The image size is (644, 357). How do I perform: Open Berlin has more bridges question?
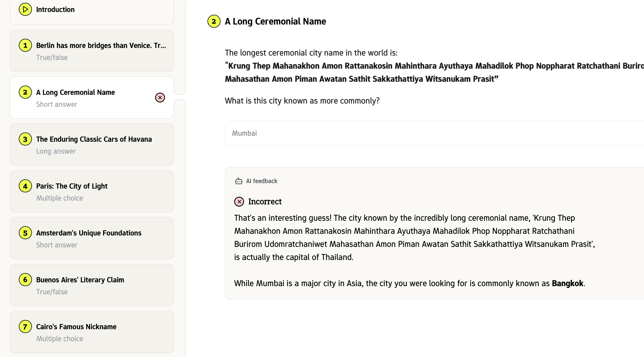[101, 46]
